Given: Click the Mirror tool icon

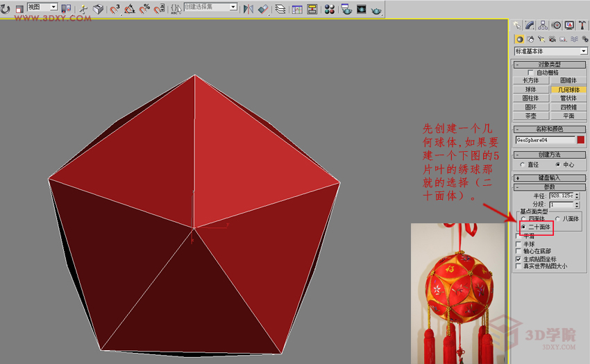Looking at the screenshot, I should click(248, 9).
